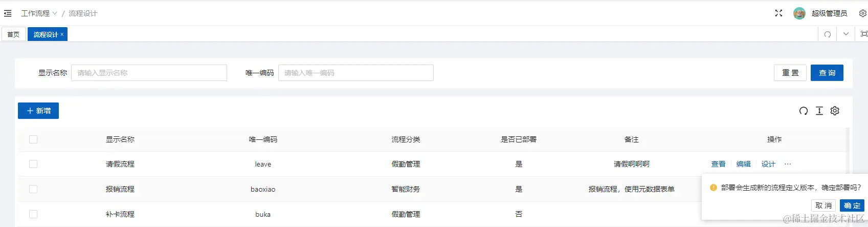Check the 补卡流程 row checkbox
868x227 pixels.
pos(33,214)
